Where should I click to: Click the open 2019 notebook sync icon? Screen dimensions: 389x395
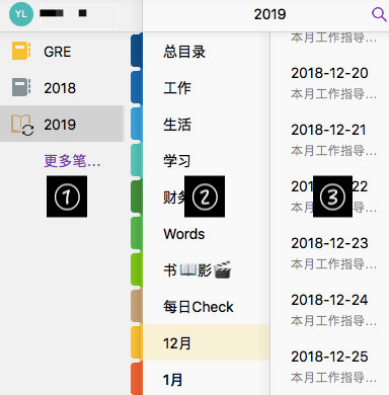coord(22,125)
